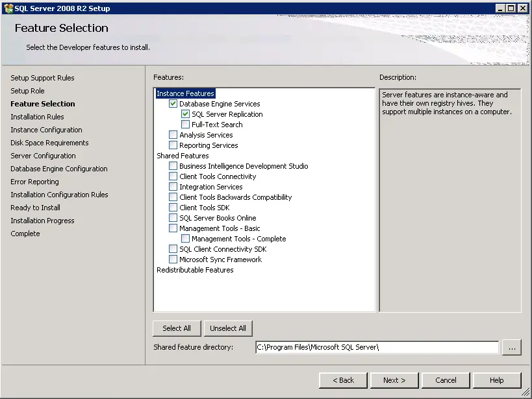The image size is (532, 399).
Task: Cancel the SQL Server setup
Action: pos(446,380)
